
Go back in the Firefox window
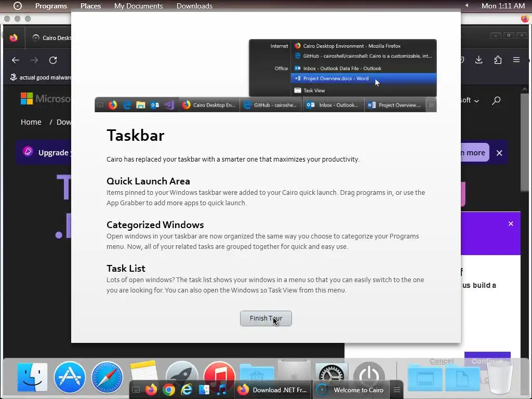coord(16,60)
